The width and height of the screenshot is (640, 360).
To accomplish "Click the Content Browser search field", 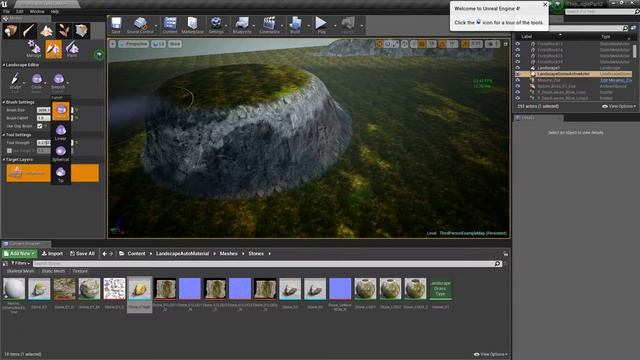I will (x=267, y=264).
